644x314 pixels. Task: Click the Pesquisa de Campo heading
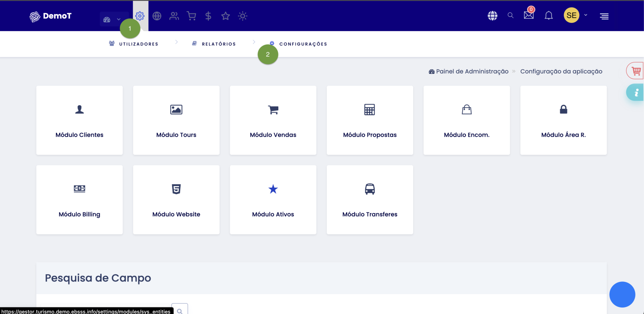coord(98,278)
